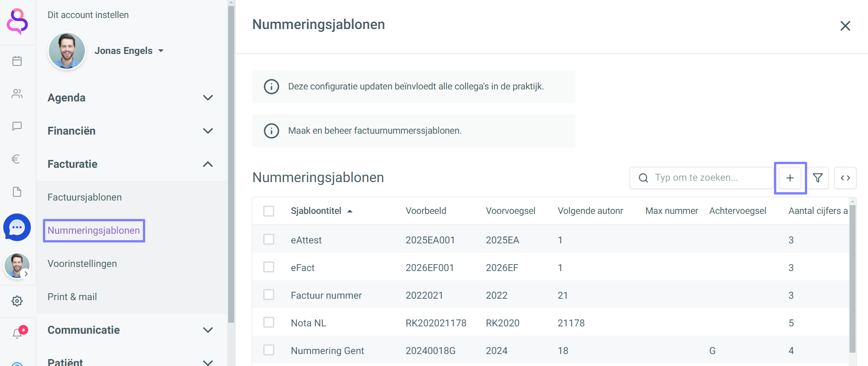This screenshot has width=868, height=366.
Task: Open the notifications bell icon
Action: [18, 333]
